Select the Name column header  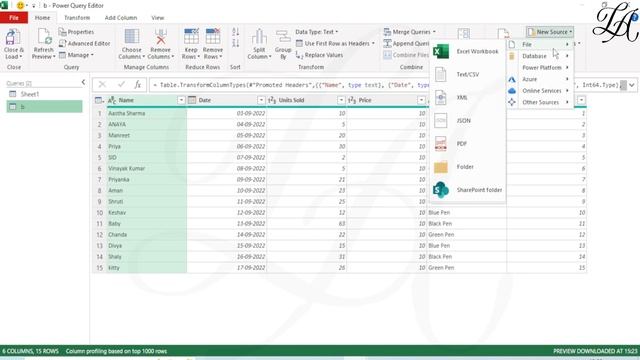point(146,100)
